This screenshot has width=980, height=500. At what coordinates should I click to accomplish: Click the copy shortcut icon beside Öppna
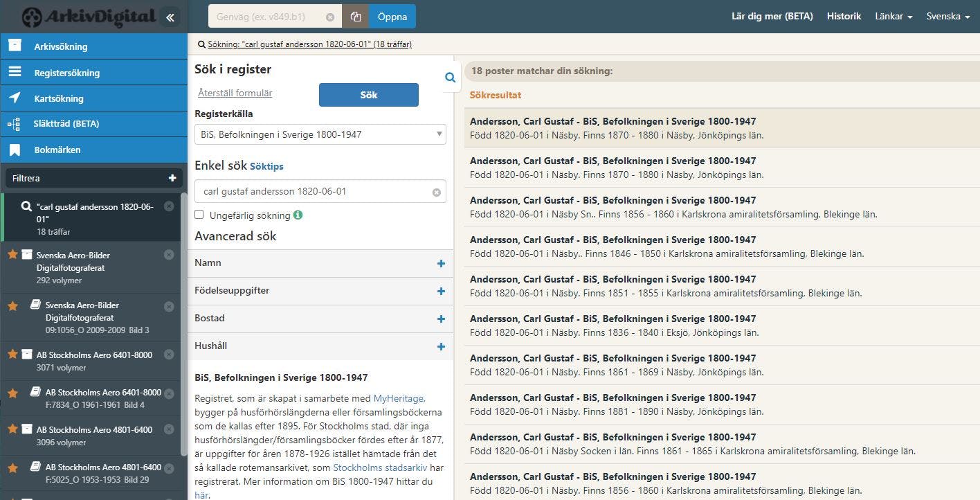point(355,17)
